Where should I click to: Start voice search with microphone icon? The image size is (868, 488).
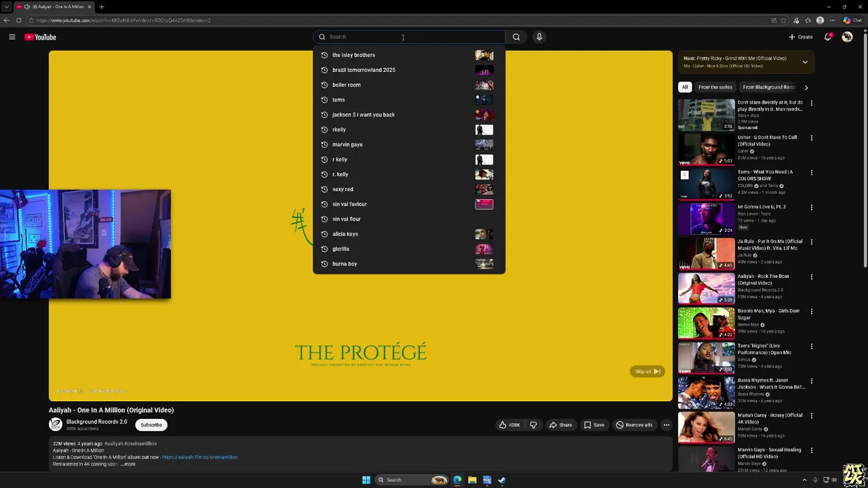[539, 37]
